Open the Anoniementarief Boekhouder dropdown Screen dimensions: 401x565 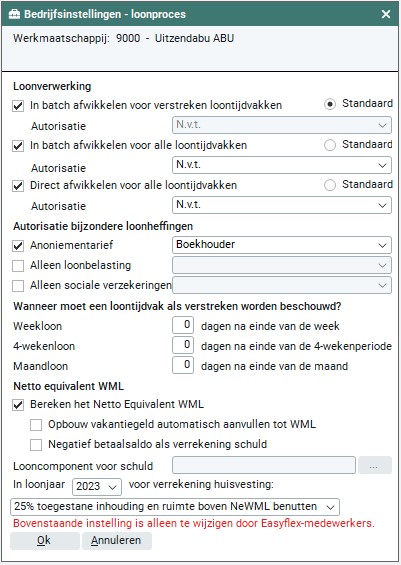(282, 245)
